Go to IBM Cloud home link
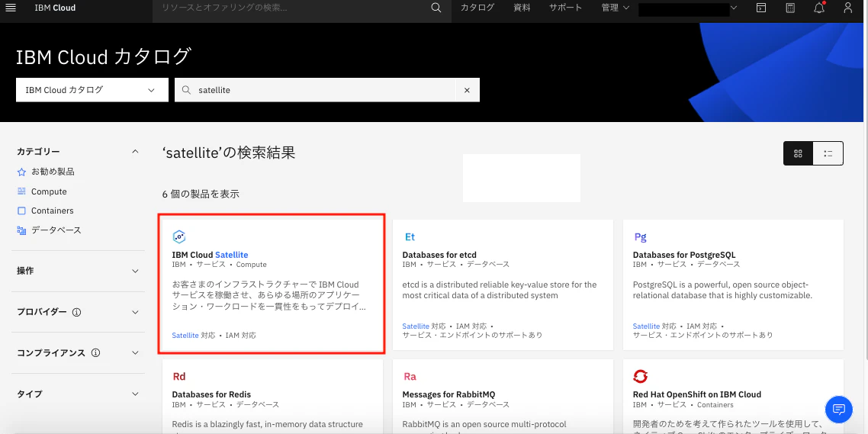This screenshot has height=434, width=868. (x=55, y=8)
